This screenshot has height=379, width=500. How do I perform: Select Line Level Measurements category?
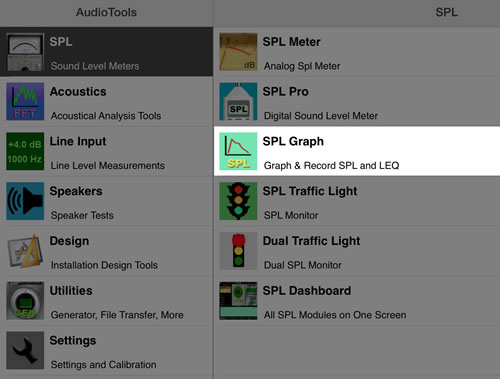(106, 151)
